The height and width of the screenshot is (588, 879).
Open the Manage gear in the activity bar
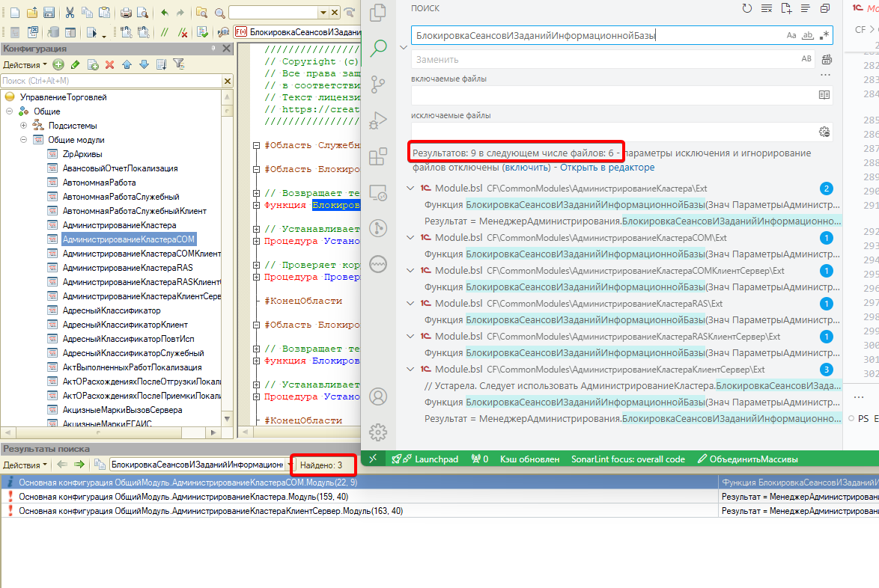point(378,432)
